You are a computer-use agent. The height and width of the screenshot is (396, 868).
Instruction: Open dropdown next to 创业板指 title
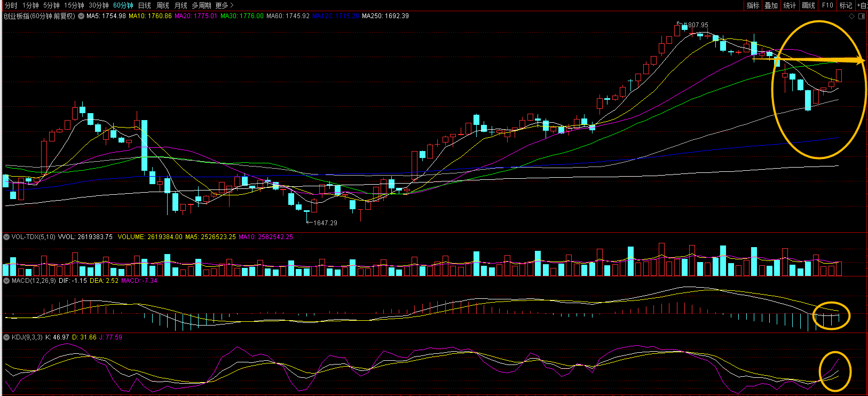tap(81, 16)
